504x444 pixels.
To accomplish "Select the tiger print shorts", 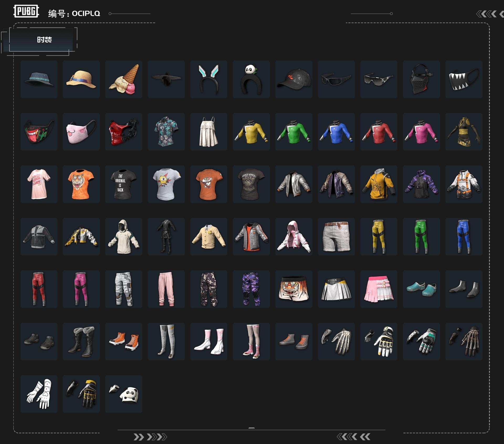I will [x=294, y=289].
